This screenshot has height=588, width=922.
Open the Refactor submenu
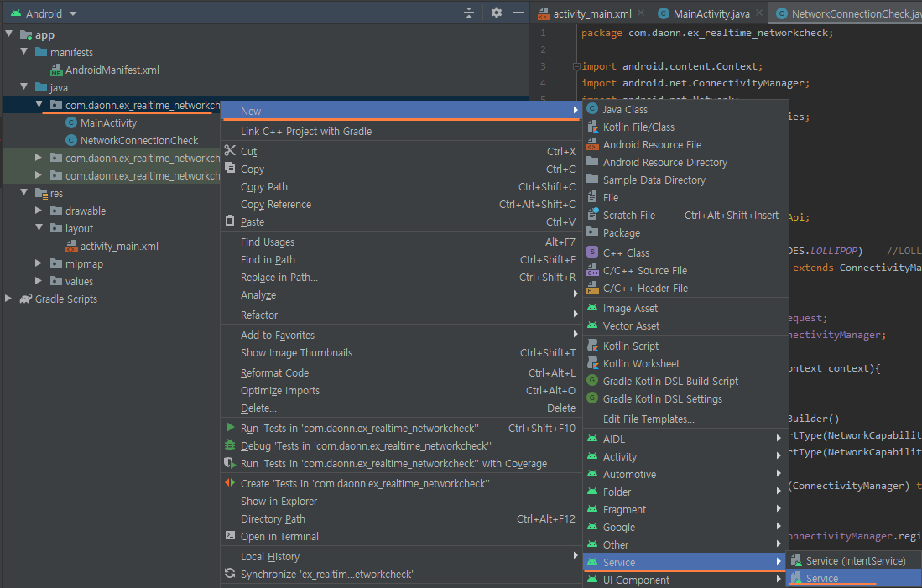pos(401,315)
